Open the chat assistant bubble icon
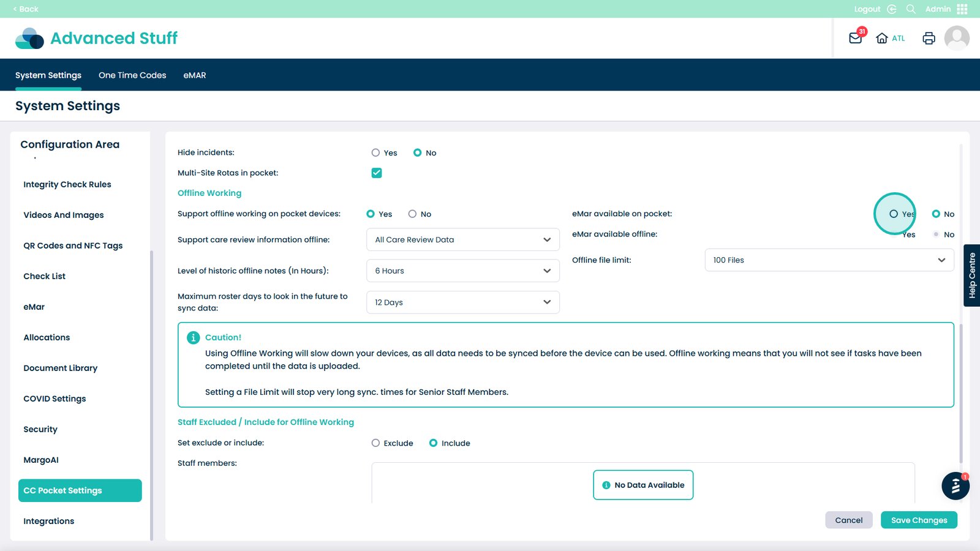 pyautogui.click(x=955, y=486)
